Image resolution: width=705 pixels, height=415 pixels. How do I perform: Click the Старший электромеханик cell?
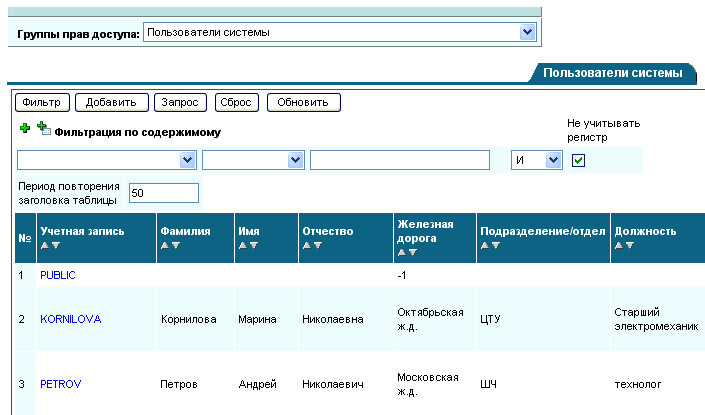tap(656, 319)
